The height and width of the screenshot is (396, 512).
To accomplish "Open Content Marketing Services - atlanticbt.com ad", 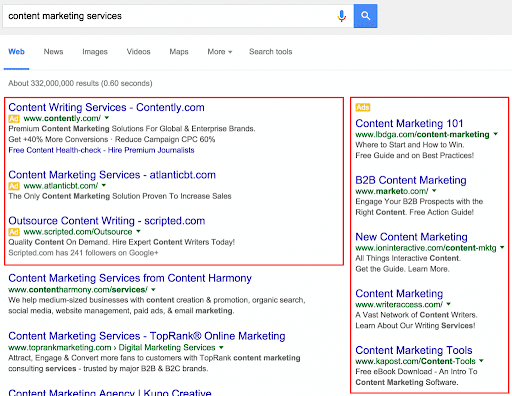I will coord(112,175).
